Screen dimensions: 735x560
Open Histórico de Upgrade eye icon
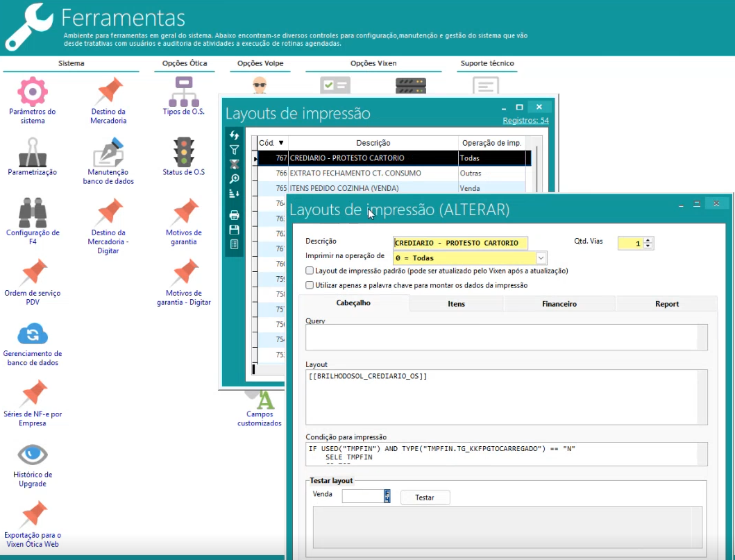[x=32, y=455]
